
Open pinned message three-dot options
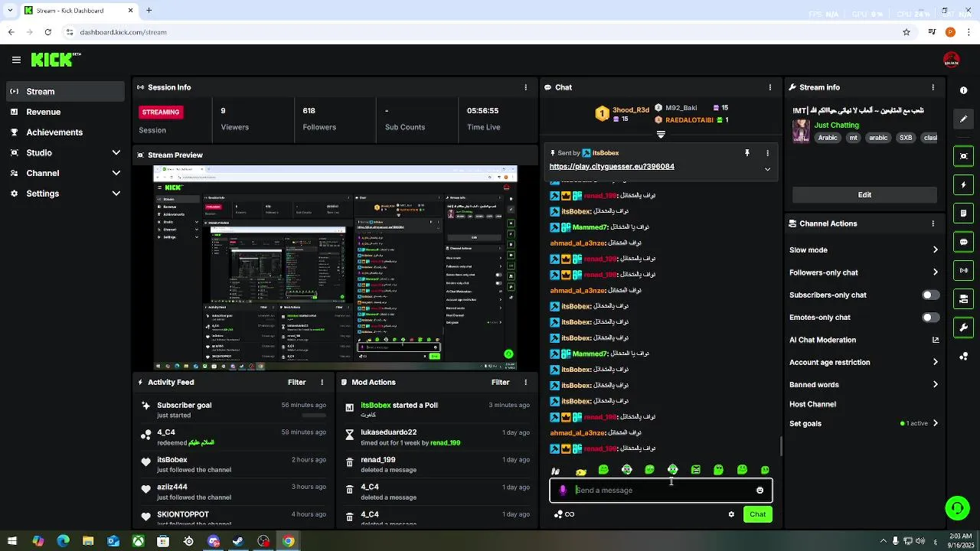pos(767,153)
